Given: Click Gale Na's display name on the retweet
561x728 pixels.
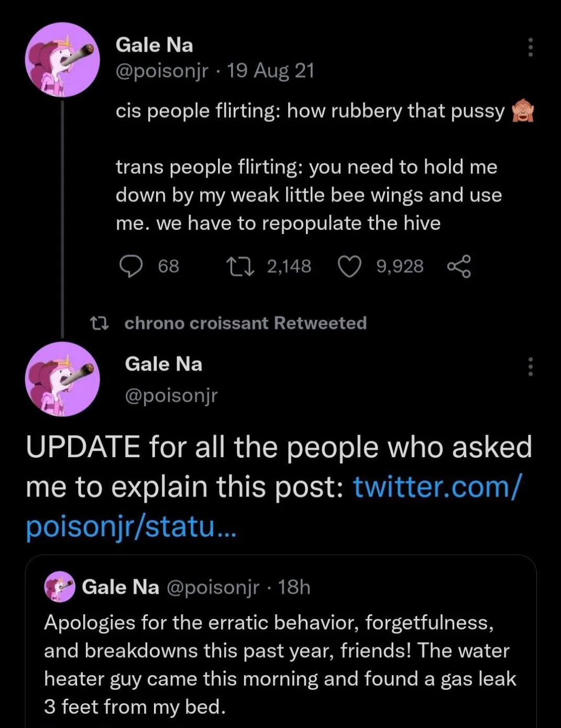Looking at the screenshot, I should (x=163, y=363).
